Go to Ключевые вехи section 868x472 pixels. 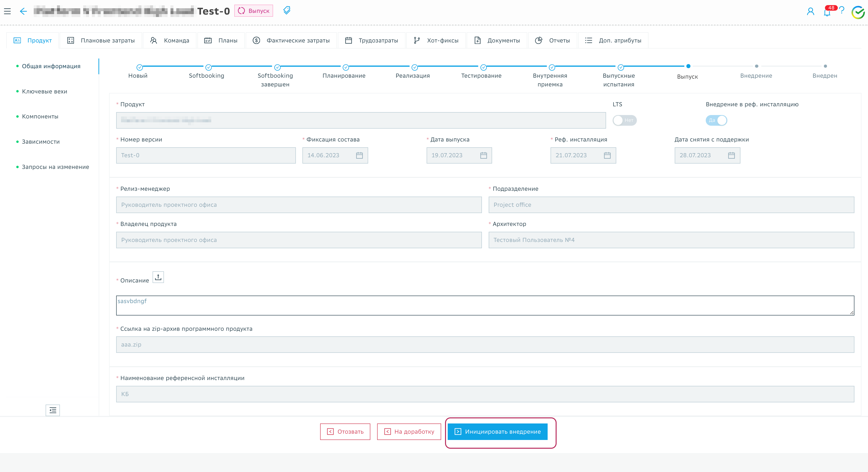coord(44,91)
